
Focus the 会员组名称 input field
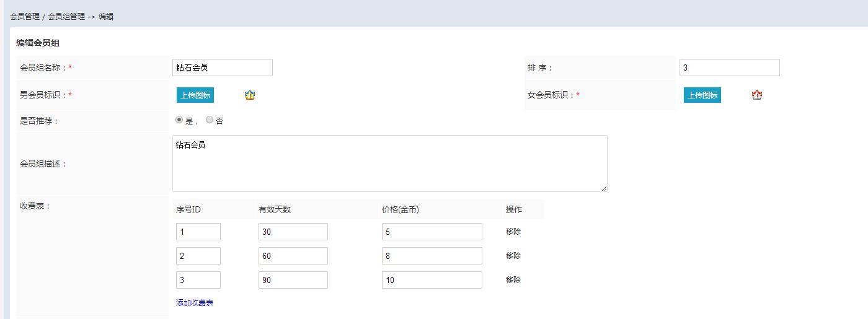coord(223,68)
